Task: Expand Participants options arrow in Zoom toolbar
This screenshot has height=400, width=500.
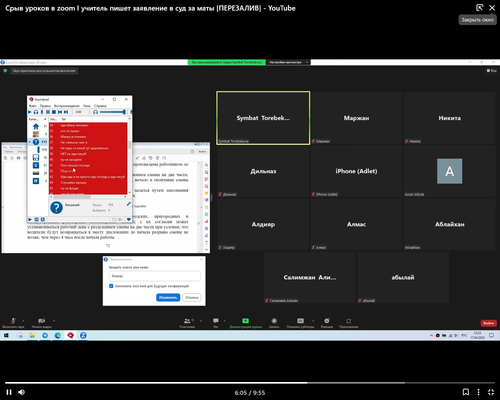Action: 201,321
